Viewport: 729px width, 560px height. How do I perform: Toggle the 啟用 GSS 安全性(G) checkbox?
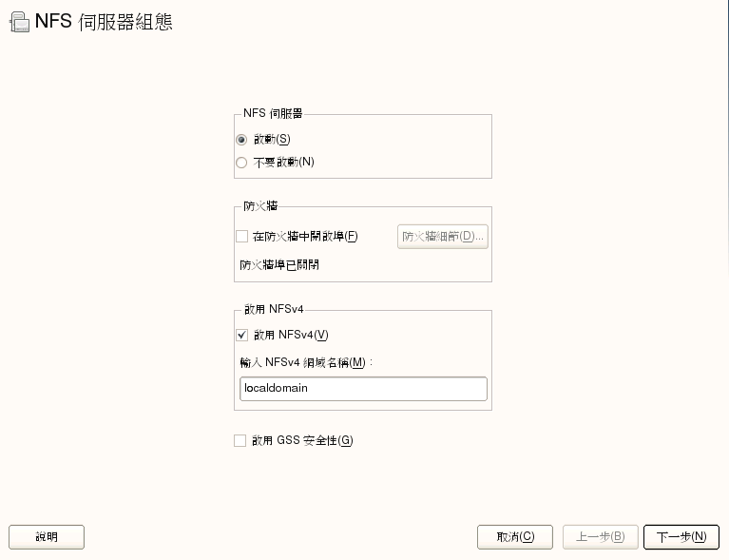pos(240,441)
